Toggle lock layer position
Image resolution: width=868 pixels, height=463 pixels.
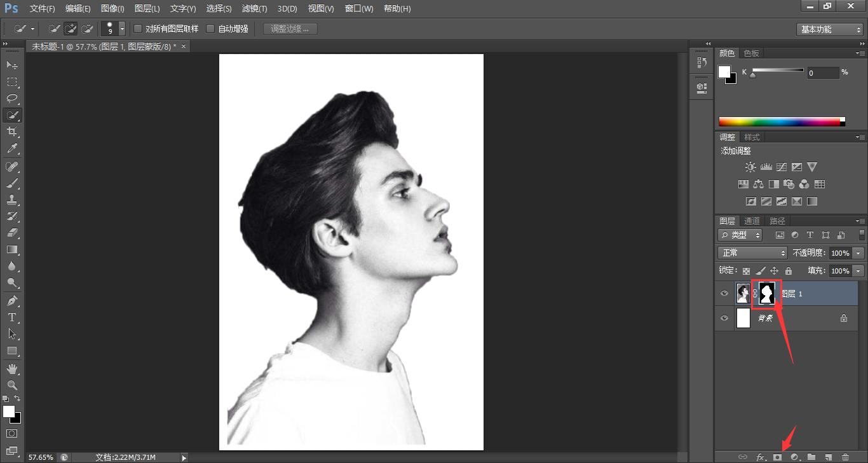pos(774,271)
